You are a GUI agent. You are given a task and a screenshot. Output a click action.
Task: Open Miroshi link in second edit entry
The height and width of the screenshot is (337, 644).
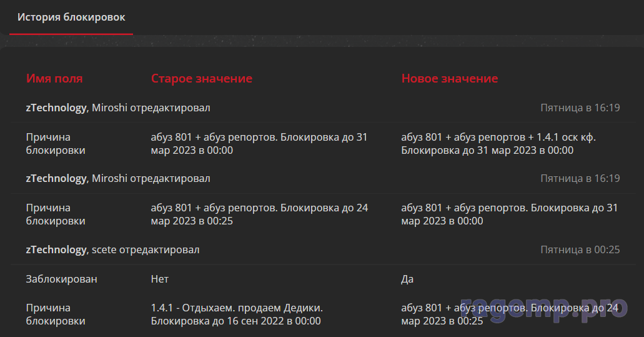coord(109,179)
